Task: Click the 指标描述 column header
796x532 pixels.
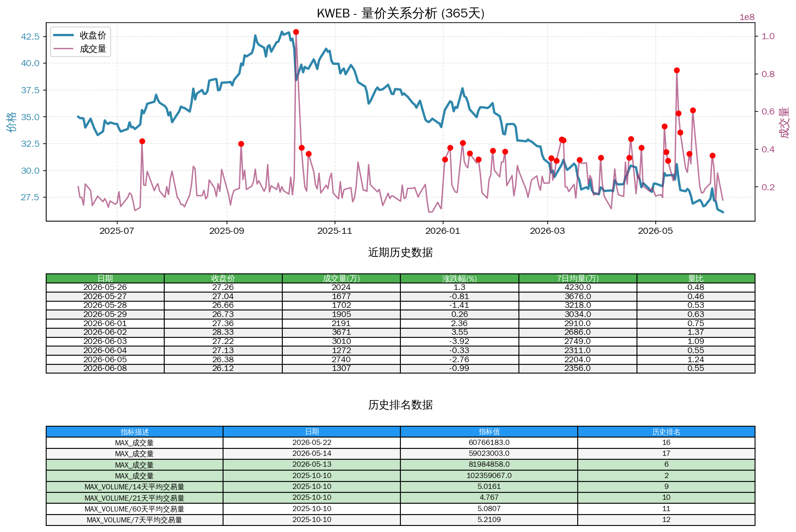Action: [135, 432]
